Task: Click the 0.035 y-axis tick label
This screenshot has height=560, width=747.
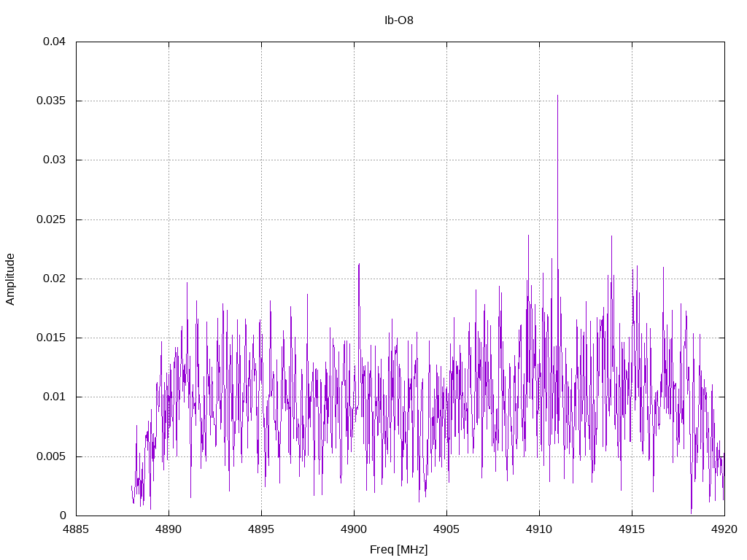Action: [51, 101]
